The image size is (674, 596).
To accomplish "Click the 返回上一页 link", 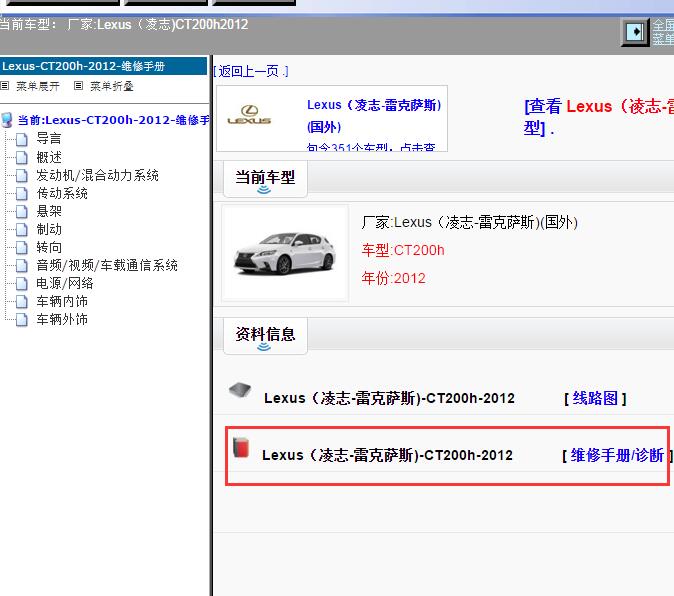I will (x=251, y=71).
